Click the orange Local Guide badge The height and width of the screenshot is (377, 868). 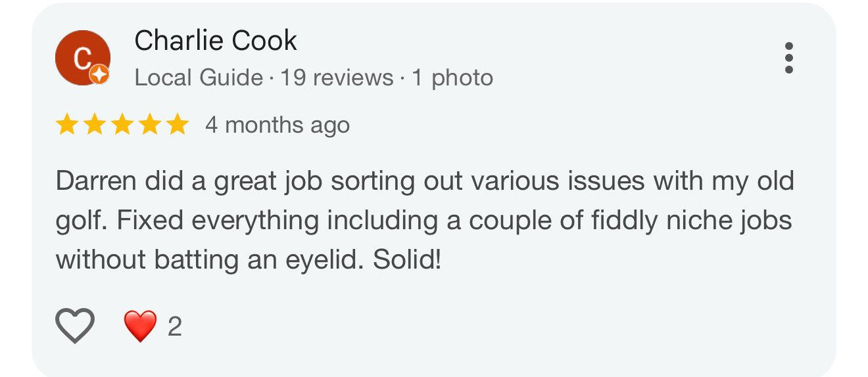[x=99, y=74]
